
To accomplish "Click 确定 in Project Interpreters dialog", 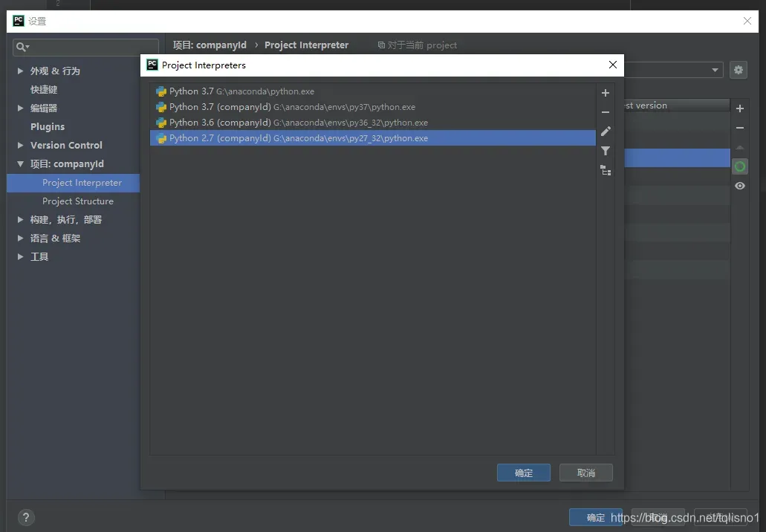I will click(523, 473).
